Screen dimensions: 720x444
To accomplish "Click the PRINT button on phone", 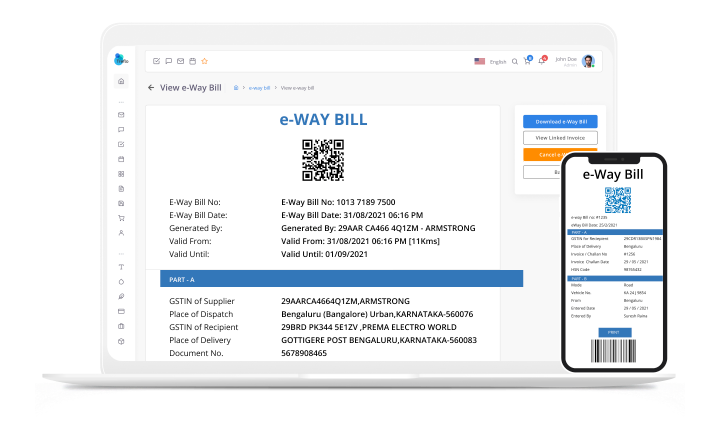I will point(614,332).
